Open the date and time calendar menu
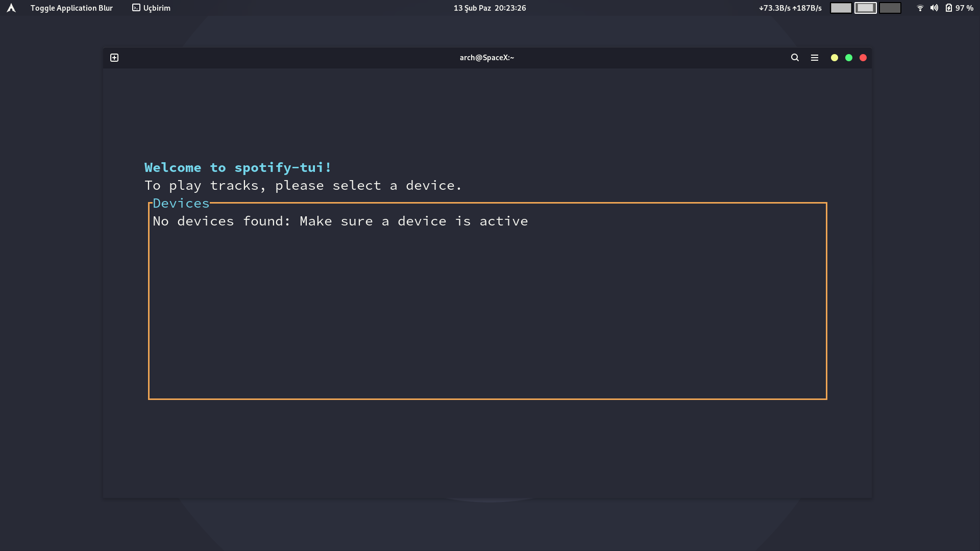The image size is (980, 551). (x=489, y=8)
